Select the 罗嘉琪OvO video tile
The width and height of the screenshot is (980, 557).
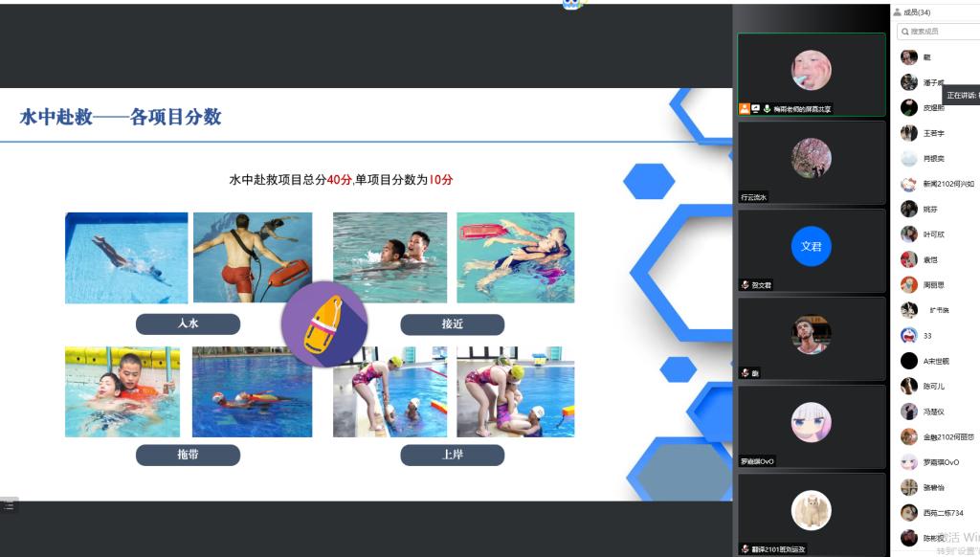click(811, 426)
